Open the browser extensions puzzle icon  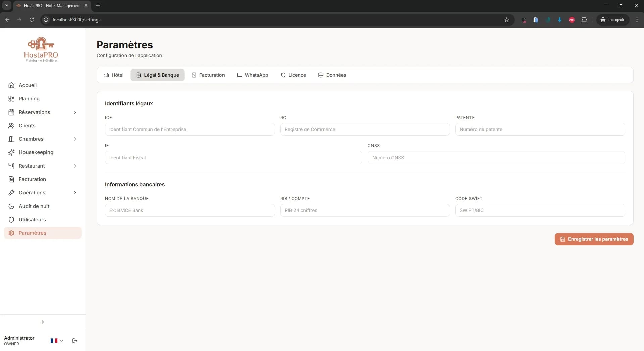point(584,20)
